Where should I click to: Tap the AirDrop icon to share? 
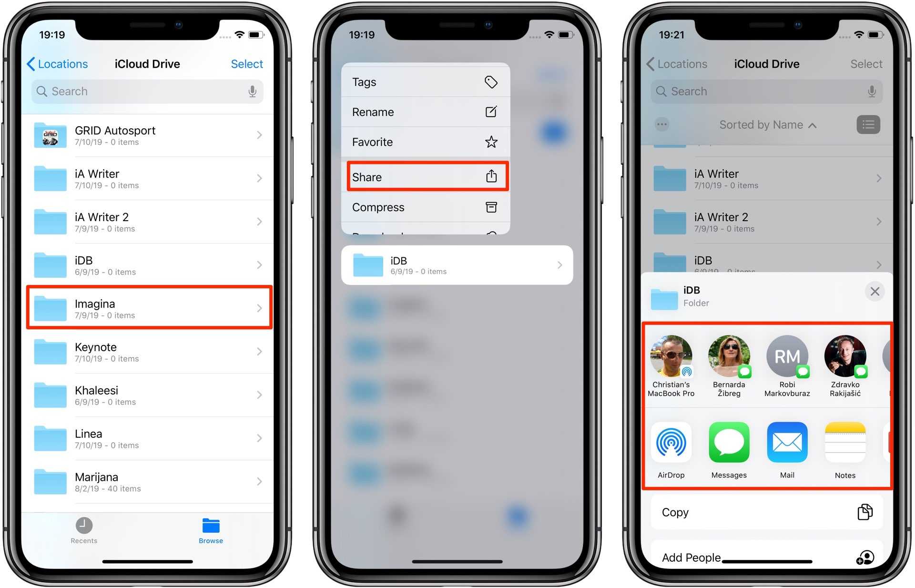click(x=669, y=446)
